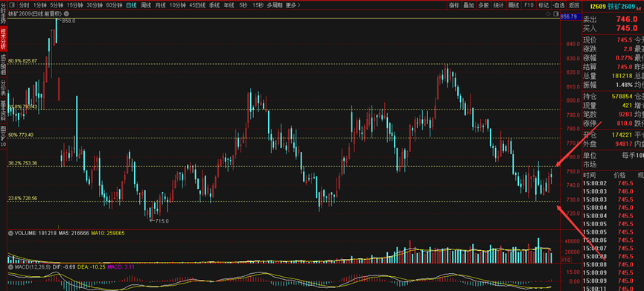Click the panel layout icon before 分时
The height and width of the screenshot is (291, 644).
coord(11,5)
